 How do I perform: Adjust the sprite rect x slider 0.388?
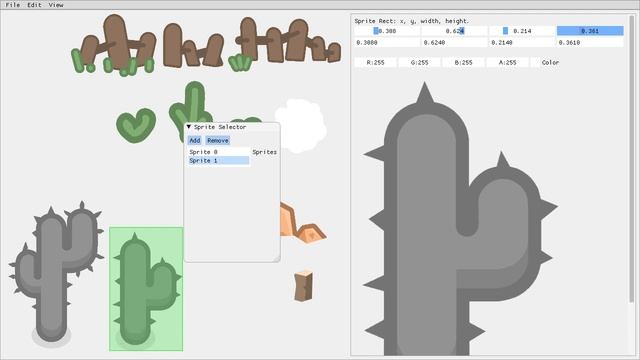coord(386,31)
